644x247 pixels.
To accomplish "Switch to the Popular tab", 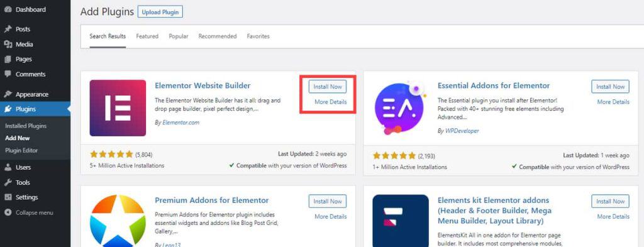I will [179, 36].
